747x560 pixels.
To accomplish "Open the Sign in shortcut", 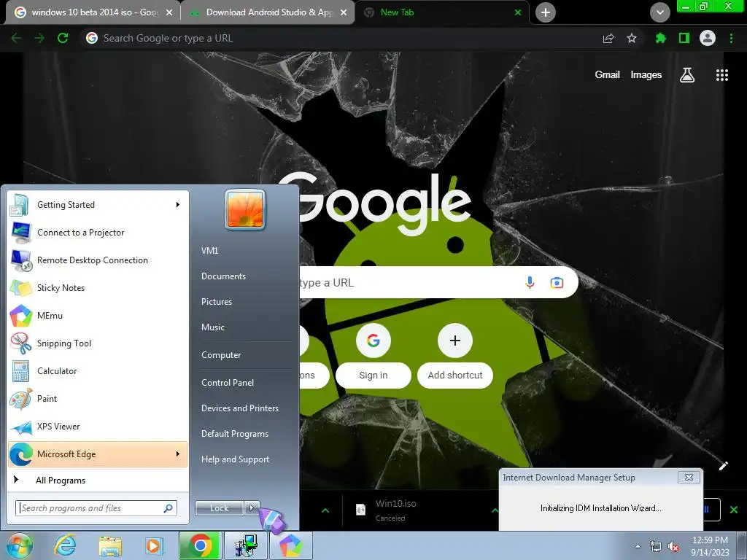I will point(373,356).
